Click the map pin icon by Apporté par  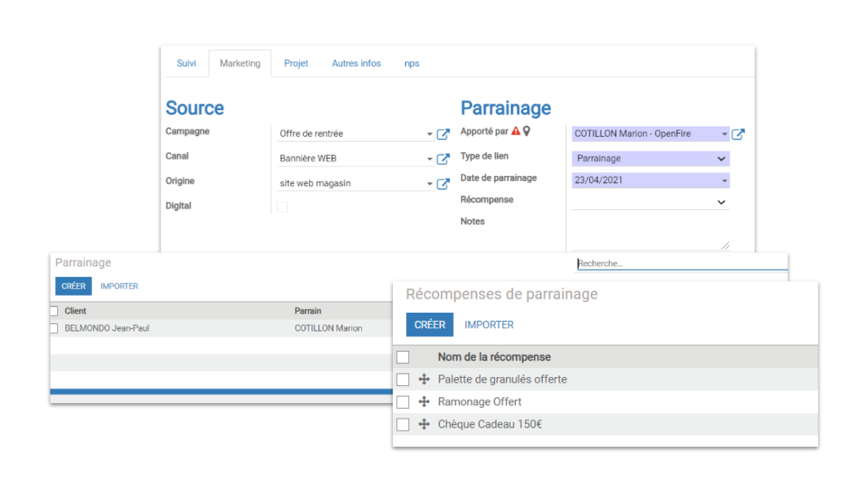coord(527,131)
